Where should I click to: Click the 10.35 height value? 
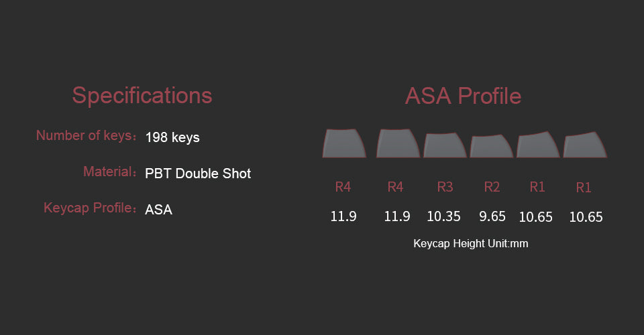[x=443, y=216]
